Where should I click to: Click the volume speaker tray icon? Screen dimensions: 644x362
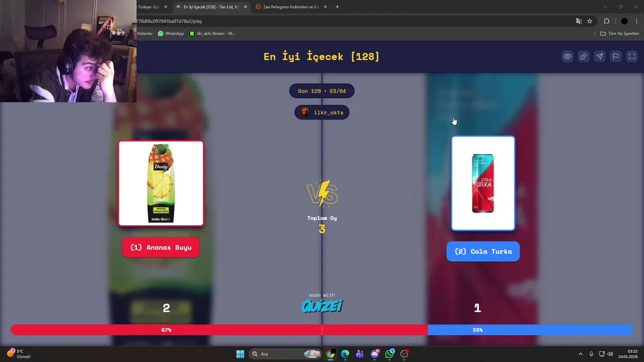610,354
